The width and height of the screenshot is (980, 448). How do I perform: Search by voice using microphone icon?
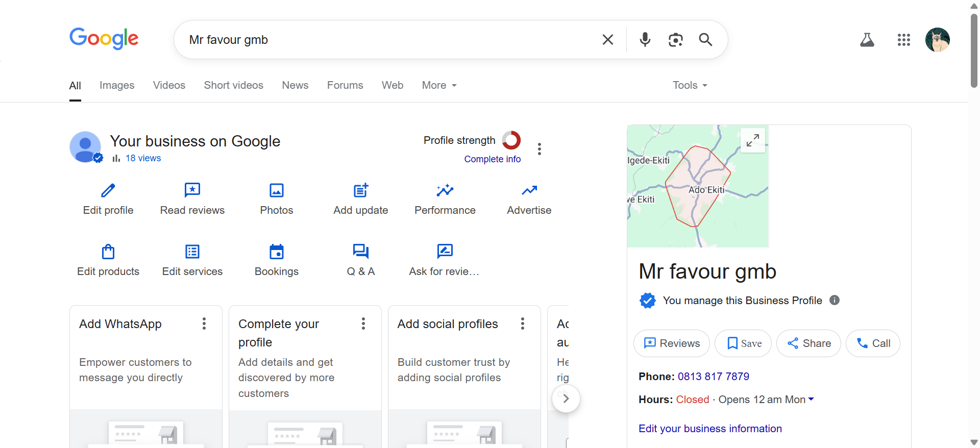(x=645, y=40)
